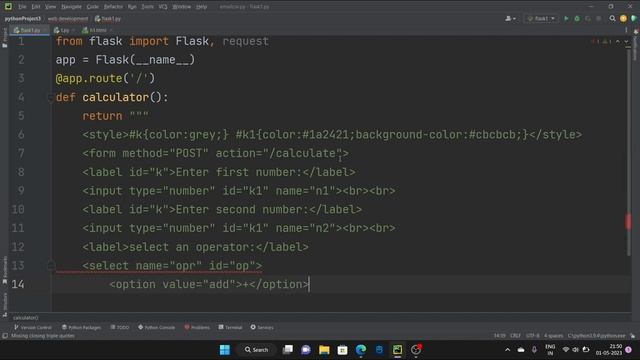The width and height of the screenshot is (640, 360).
Task: Open the IDE updates yellow circle icon
Action: (x=623, y=18)
